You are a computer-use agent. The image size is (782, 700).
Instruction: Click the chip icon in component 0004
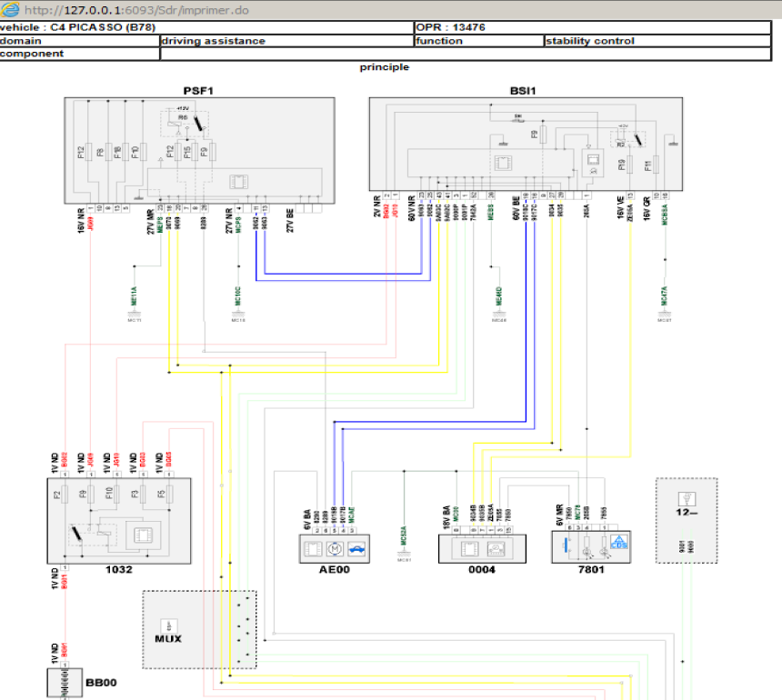point(469,549)
